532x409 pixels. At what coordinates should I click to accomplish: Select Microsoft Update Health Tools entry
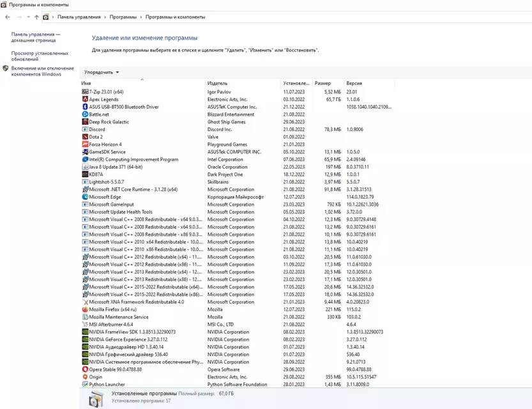[x=121, y=212]
